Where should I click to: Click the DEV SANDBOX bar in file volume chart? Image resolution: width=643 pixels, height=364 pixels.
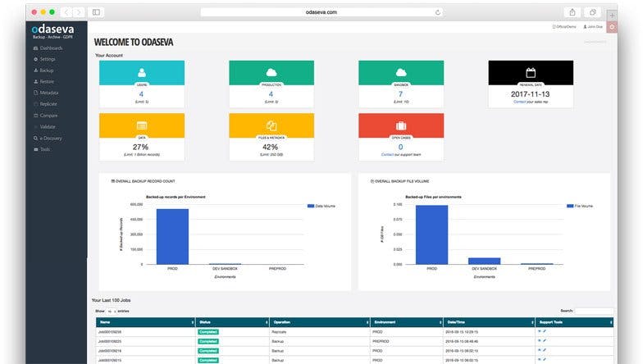(484, 261)
